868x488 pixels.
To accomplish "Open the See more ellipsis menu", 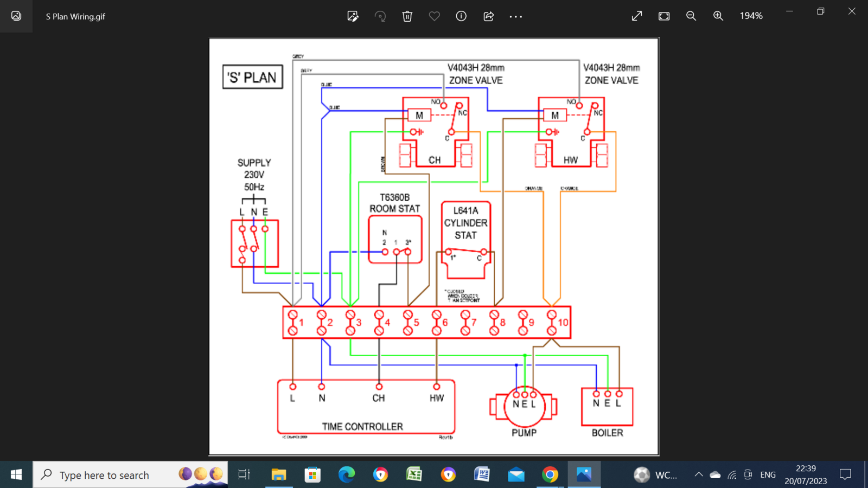I will pos(515,16).
